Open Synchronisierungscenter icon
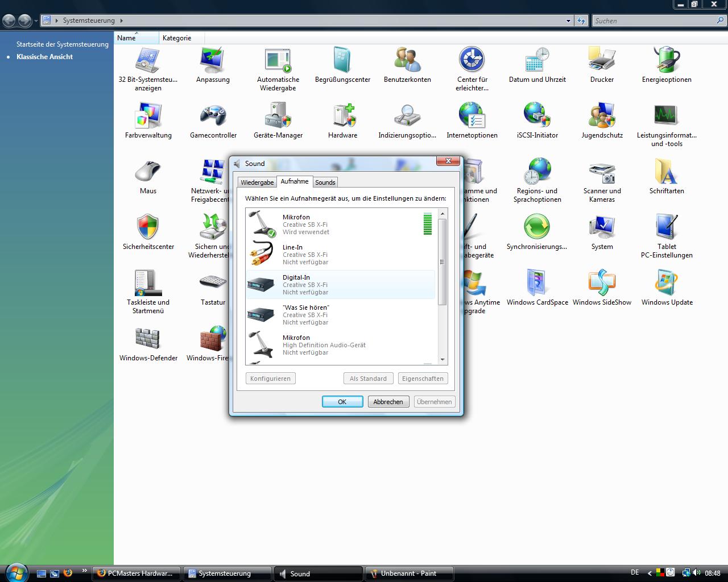728x582 pixels. [537, 227]
